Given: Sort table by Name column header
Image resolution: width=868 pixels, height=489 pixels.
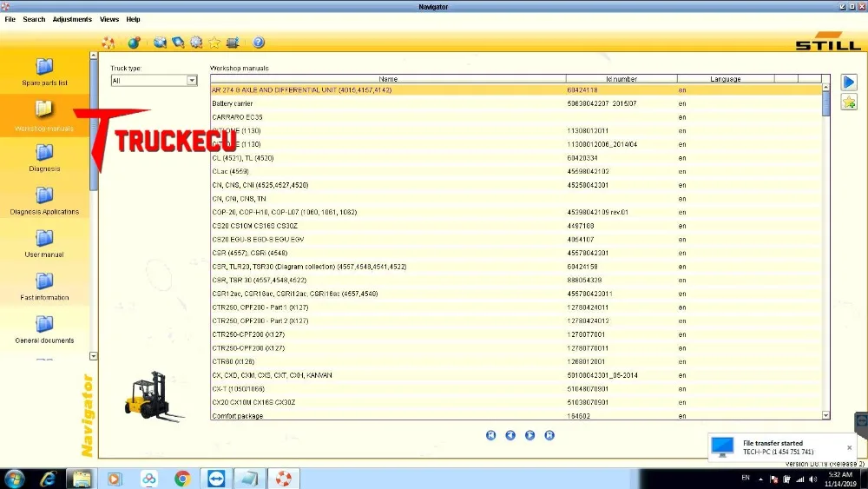Looking at the screenshot, I should [x=388, y=79].
